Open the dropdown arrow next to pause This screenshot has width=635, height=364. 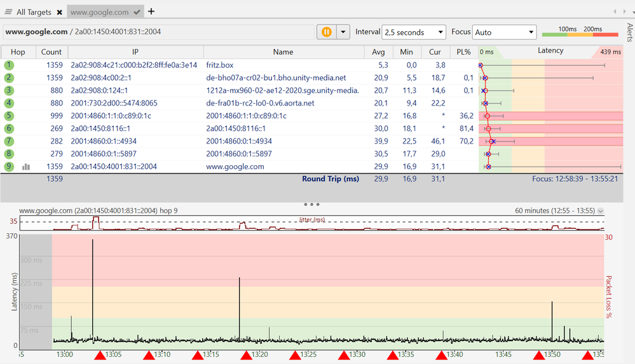pyautogui.click(x=343, y=32)
